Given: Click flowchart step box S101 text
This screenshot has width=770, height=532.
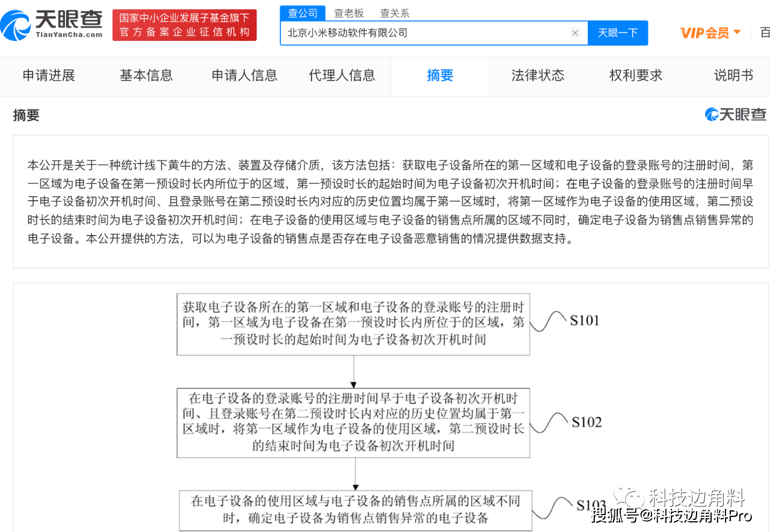Looking at the screenshot, I should (353, 323).
